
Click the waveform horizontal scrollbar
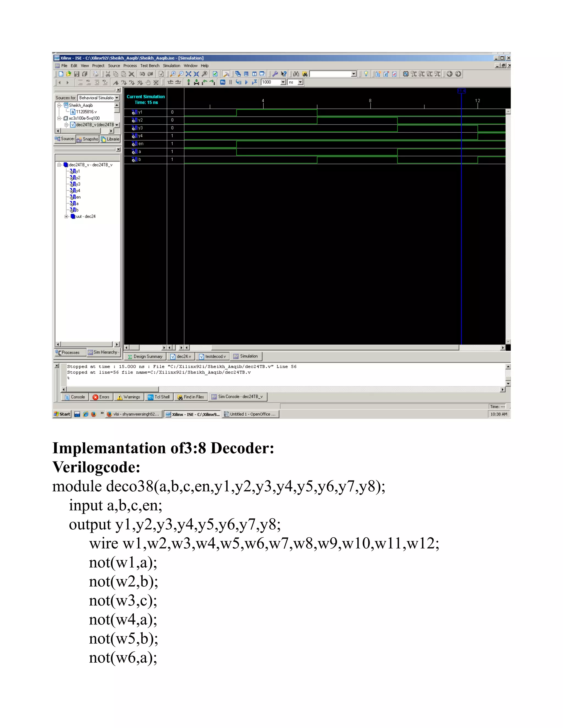[333, 347]
